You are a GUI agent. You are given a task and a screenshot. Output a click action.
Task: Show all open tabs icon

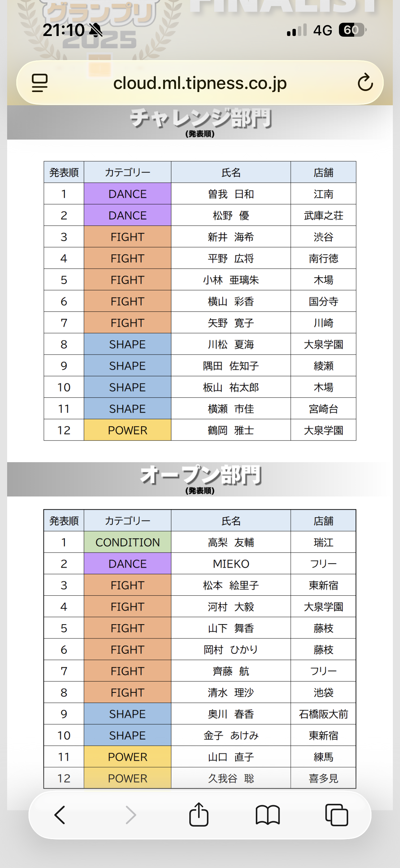click(x=336, y=815)
